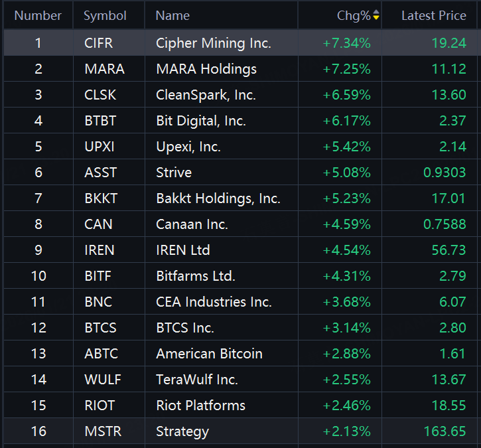Open American Bitcoin stock row
Screen dimensions: 481x448
pos(209,354)
